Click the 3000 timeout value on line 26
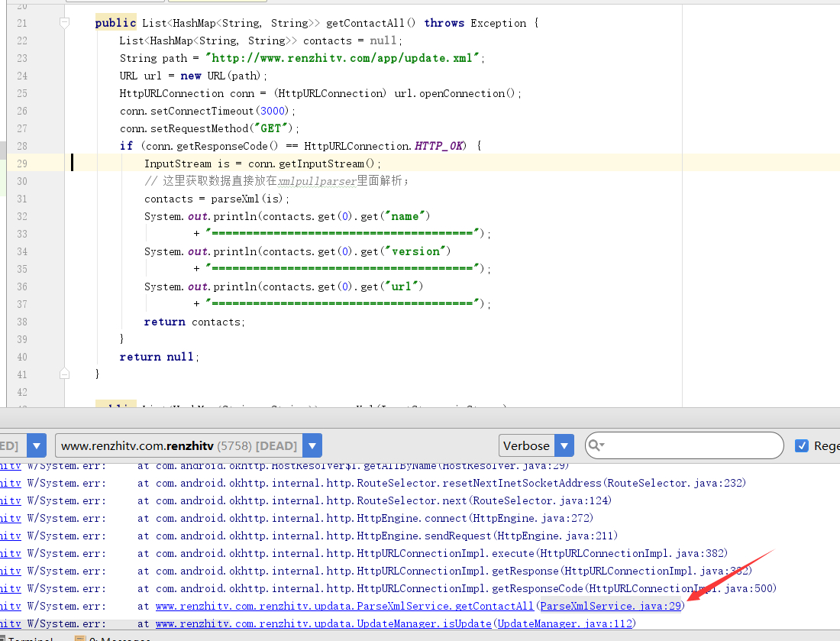 pyautogui.click(x=273, y=111)
